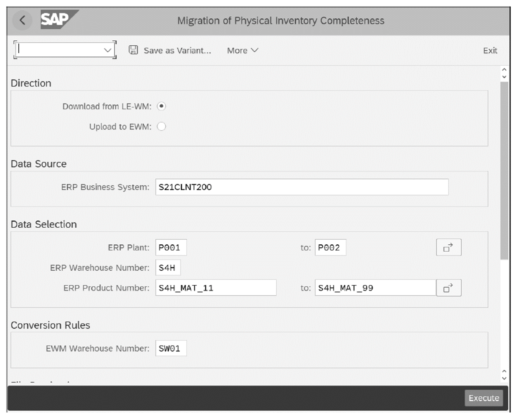Image resolution: width=518 pixels, height=420 pixels.
Task: Click the EWM Warehouse Number SW01 field
Action: pos(171,349)
